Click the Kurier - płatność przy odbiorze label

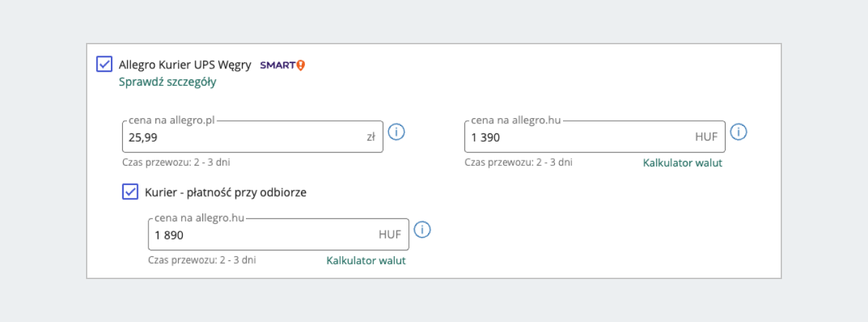click(226, 193)
